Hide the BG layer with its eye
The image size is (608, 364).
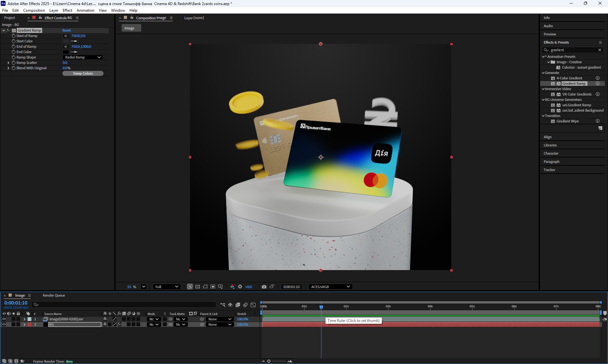click(x=4, y=324)
